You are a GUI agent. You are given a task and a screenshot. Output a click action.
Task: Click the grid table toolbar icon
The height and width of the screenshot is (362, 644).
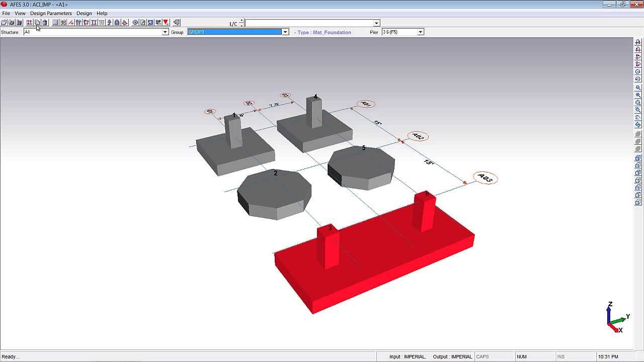tap(55, 23)
